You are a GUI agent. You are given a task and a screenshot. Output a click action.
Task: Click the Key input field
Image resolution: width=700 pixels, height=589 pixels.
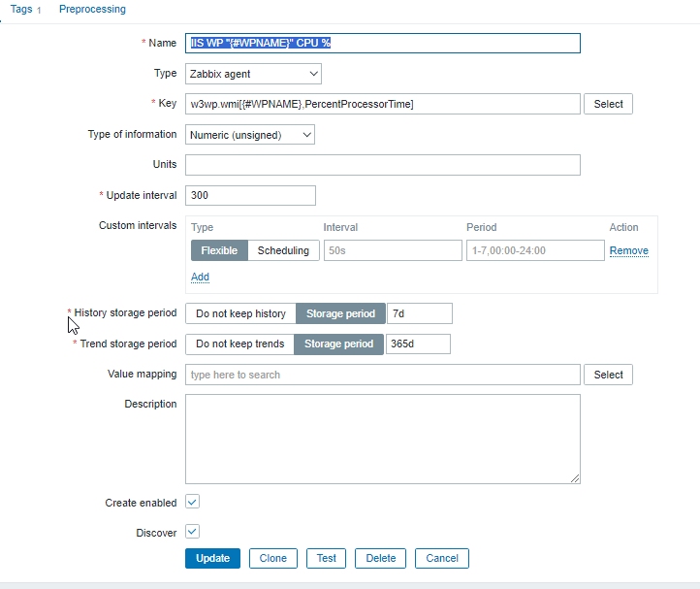click(x=383, y=104)
